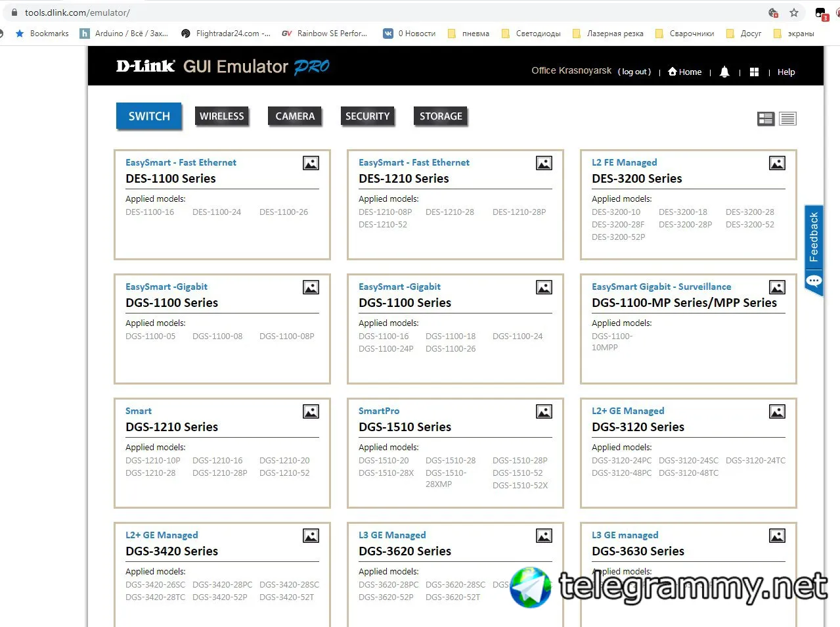Go to Home in header
The width and height of the screenshot is (840, 627).
click(x=685, y=72)
